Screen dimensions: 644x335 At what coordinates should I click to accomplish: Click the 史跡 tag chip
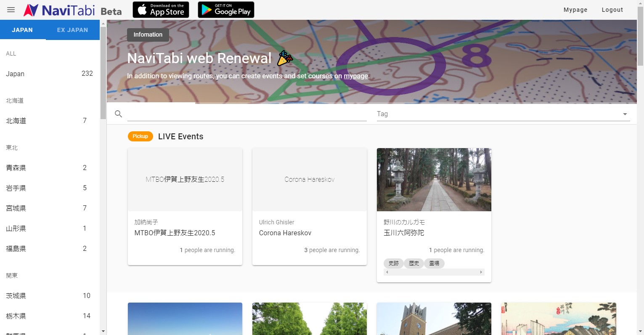tap(394, 263)
